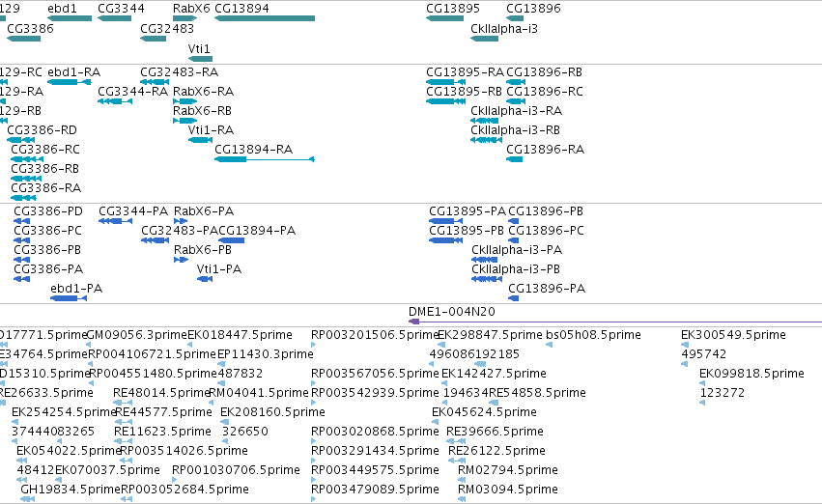This screenshot has width=822, height=504.
Task: Click the CG13896-RB transcript label
Action: [x=545, y=71]
